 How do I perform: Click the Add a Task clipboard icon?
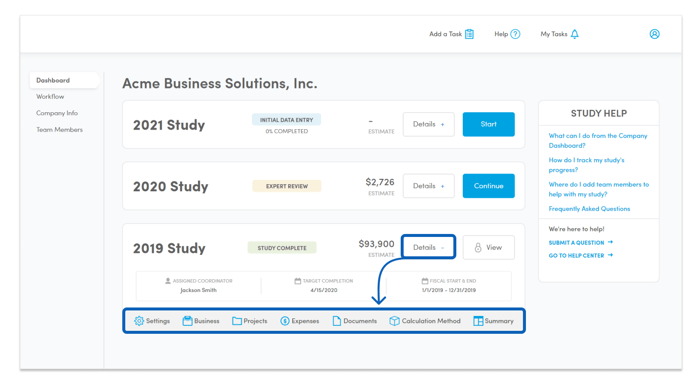click(469, 34)
